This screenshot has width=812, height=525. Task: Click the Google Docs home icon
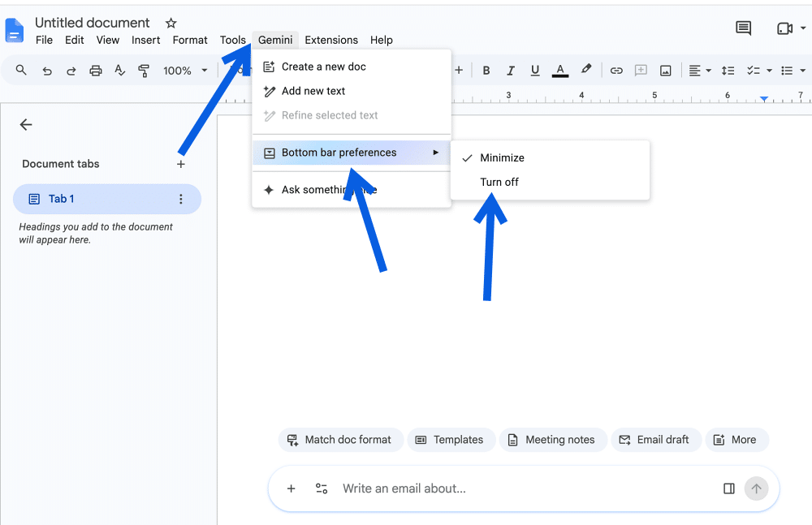point(14,30)
